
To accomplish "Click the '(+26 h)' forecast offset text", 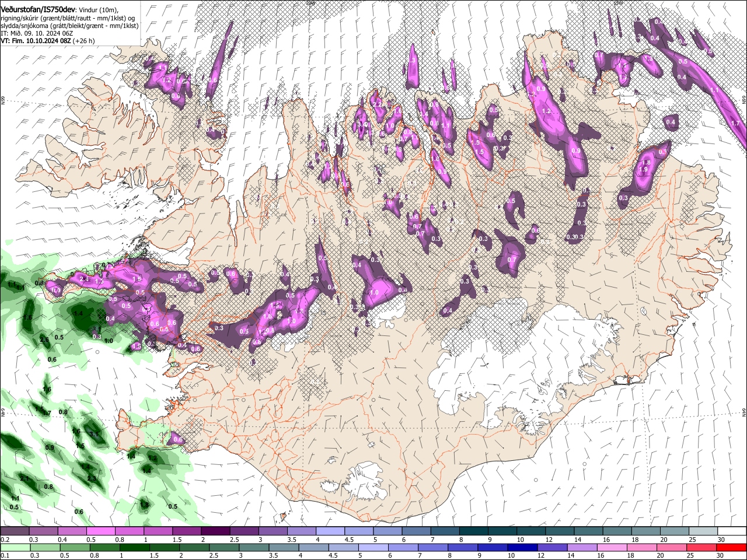I will click(84, 41).
